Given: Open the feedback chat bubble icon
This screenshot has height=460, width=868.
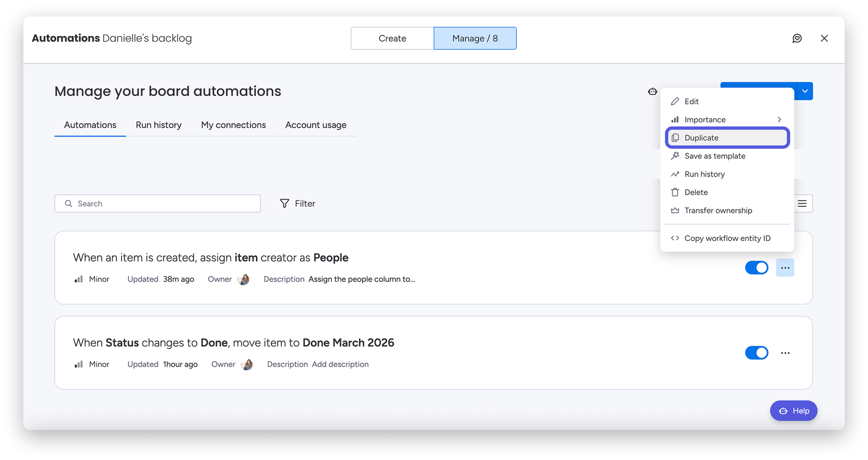Looking at the screenshot, I should tap(797, 38).
